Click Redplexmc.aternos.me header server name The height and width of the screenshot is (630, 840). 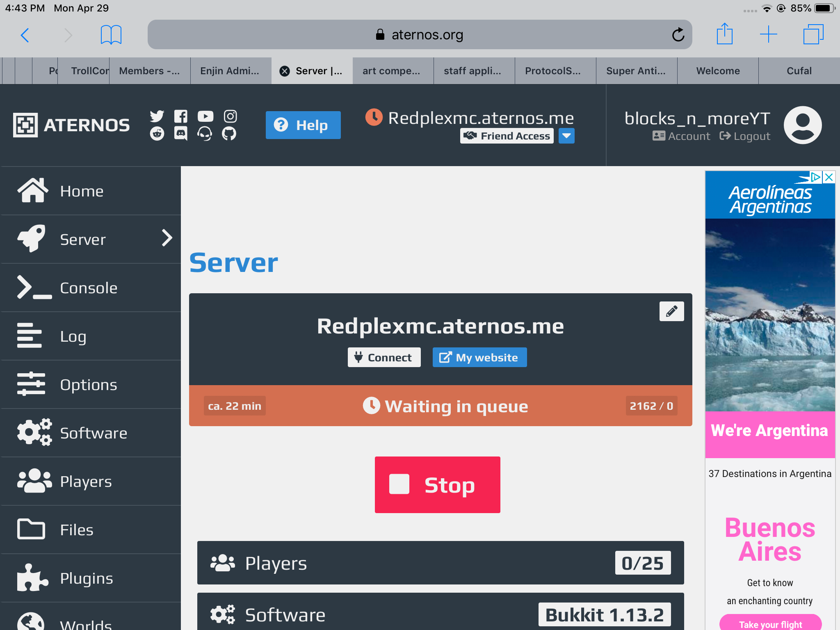481,118
